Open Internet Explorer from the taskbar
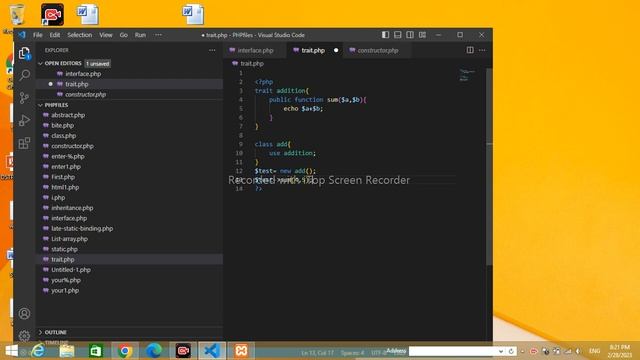The width and height of the screenshot is (640, 360). coord(38,351)
